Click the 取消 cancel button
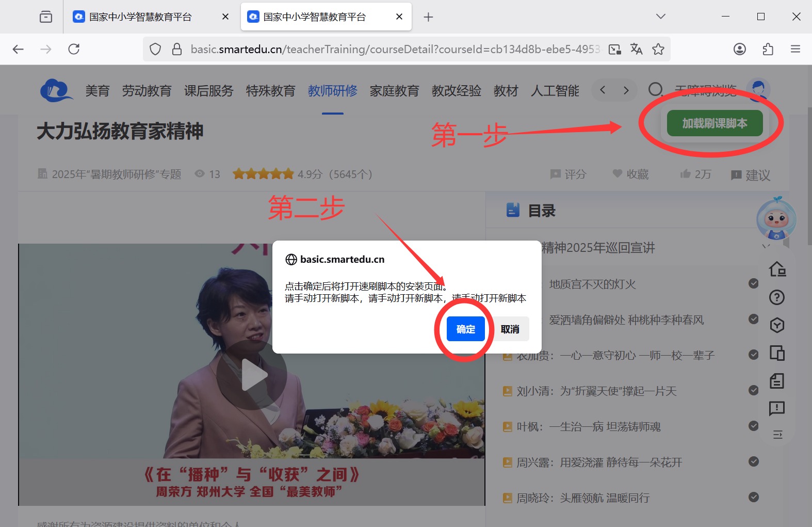This screenshot has height=527, width=812. coord(510,329)
